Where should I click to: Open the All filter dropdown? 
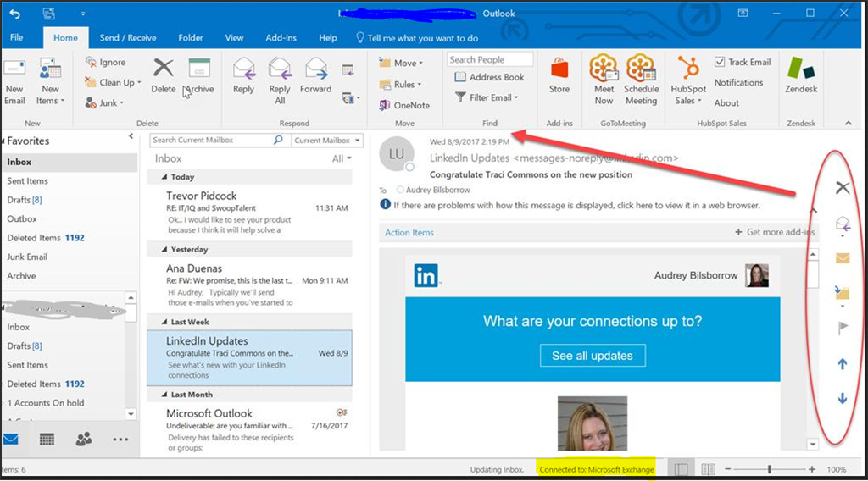coord(341,158)
